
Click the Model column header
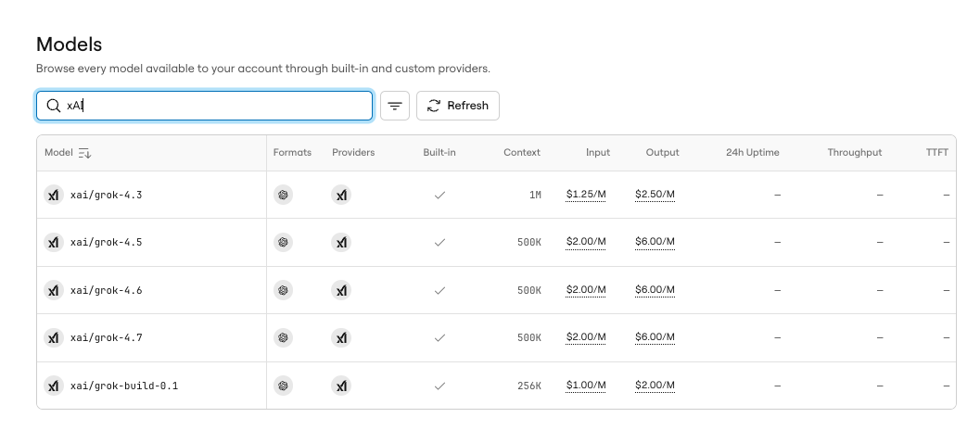58,153
